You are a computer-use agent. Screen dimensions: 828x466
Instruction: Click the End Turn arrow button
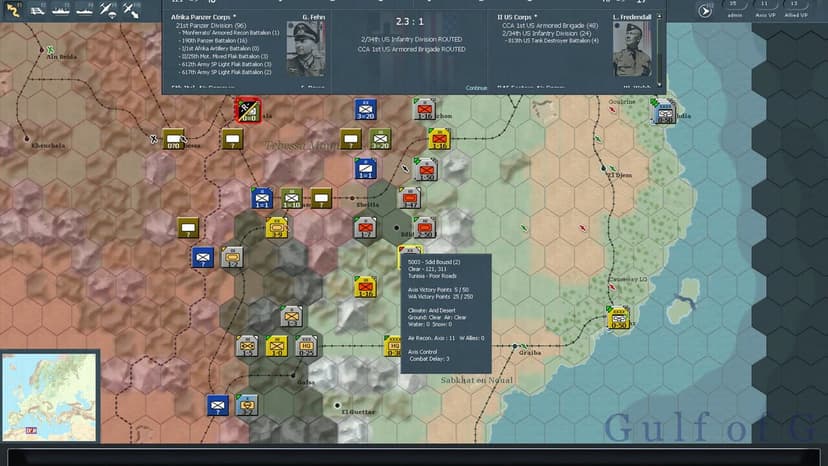704,10
